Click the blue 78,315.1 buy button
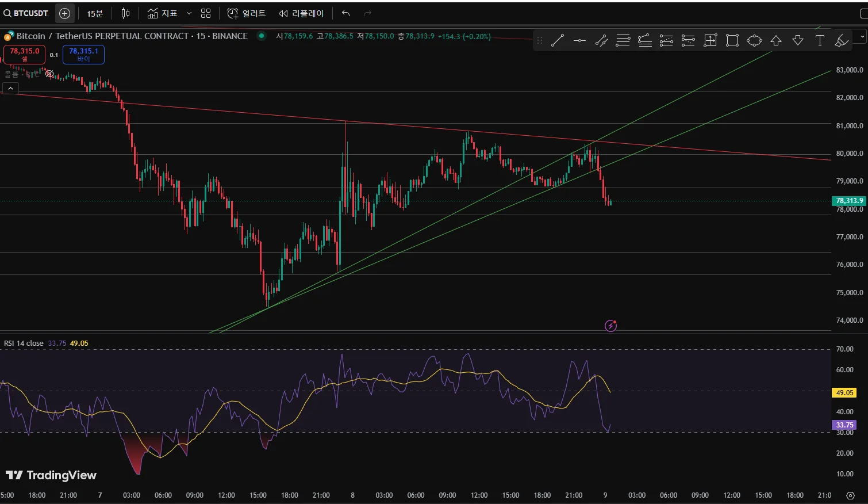This screenshot has width=868, height=504. 83,54
